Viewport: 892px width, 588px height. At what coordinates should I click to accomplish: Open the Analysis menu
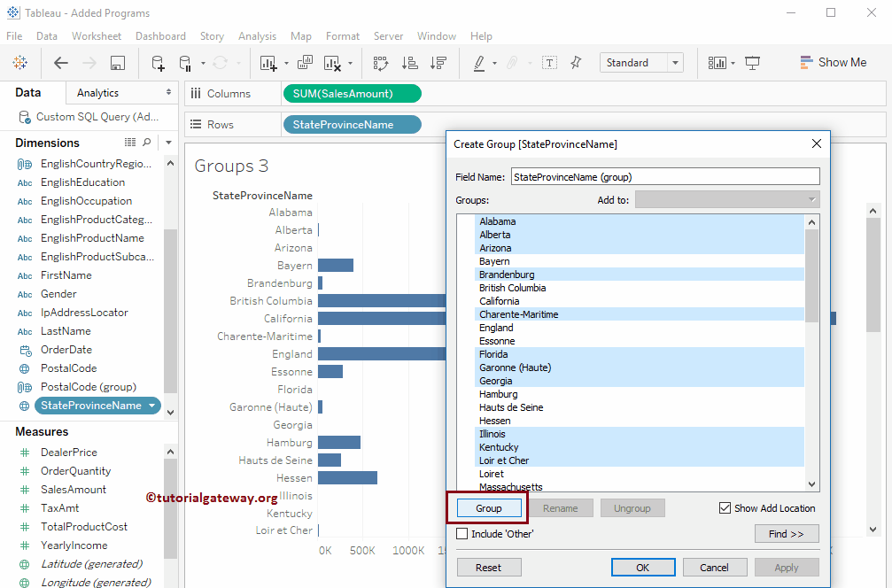click(257, 36)
